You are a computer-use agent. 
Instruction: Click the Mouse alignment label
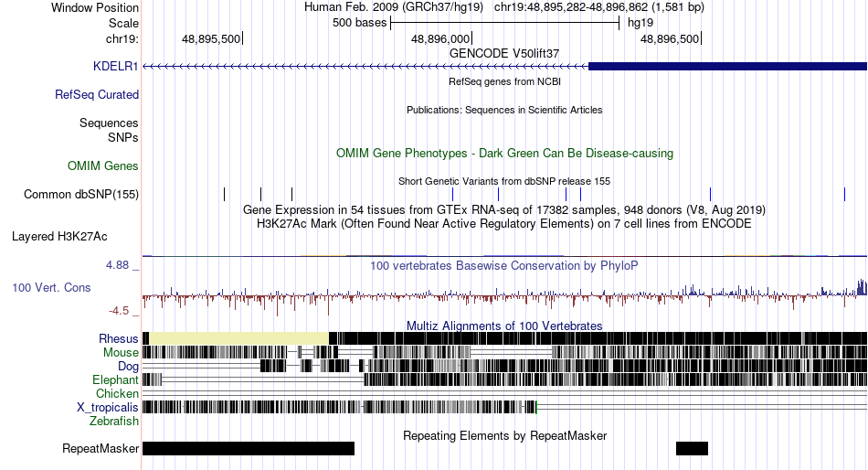121,353
